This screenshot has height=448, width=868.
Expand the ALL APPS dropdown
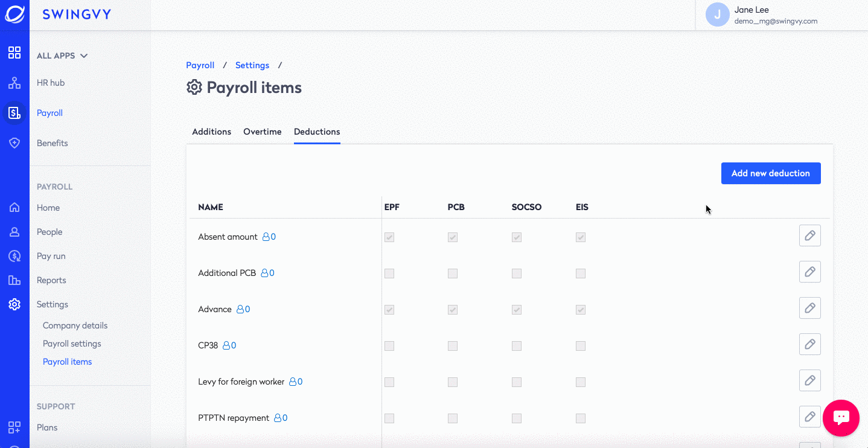(62, 56)
